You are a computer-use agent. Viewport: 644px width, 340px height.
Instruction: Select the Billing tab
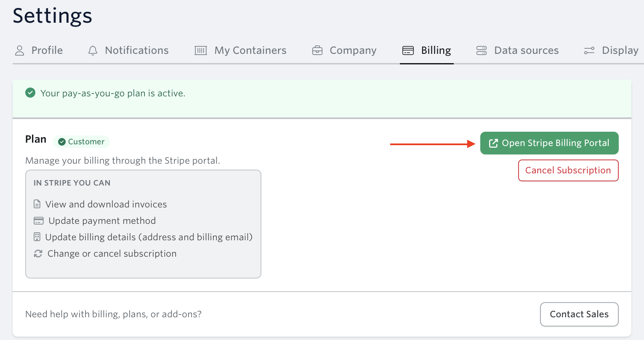(427, 50)
